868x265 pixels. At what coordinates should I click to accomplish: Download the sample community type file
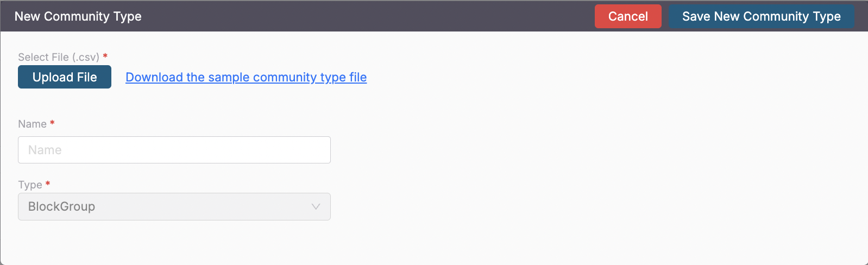[x=246, y=77]
